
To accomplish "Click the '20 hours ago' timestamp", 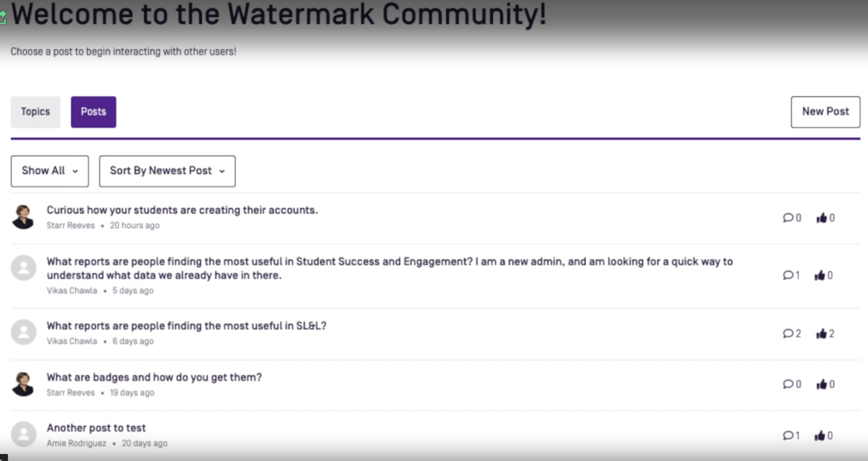I will [x=134, y=225].
